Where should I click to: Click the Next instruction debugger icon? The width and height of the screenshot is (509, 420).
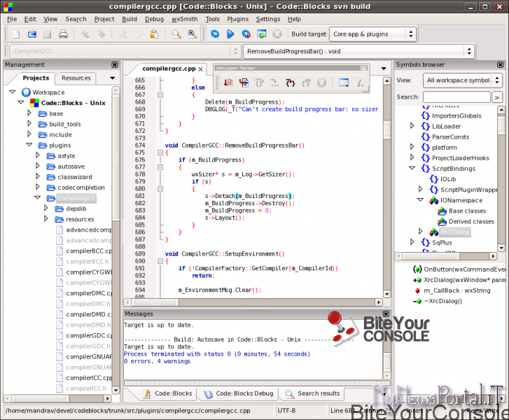pyautogui.click(x=274, y=83)
